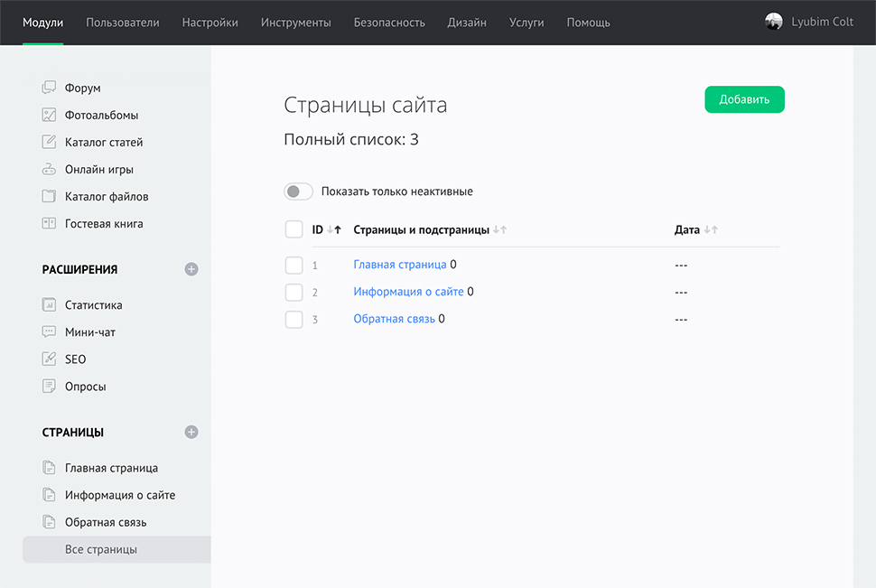The height and width of the screenshot is (588, 876).
Task: Select Все страницы in the sidebar
Action: (x=101, y=549)
